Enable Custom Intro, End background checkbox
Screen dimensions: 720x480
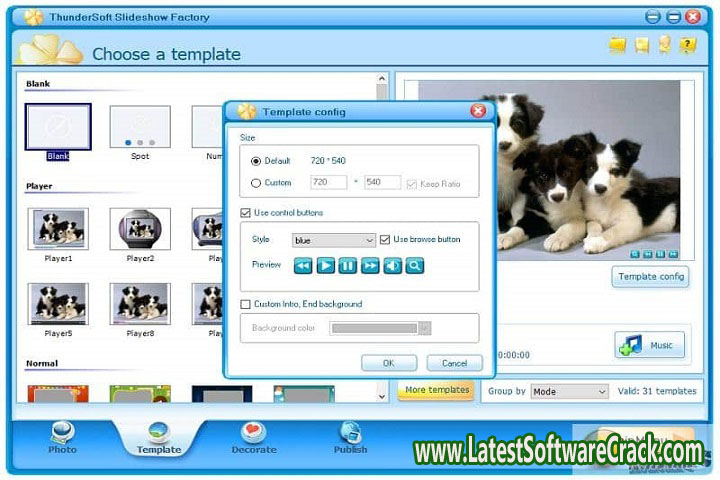click(x=246, y=304)
